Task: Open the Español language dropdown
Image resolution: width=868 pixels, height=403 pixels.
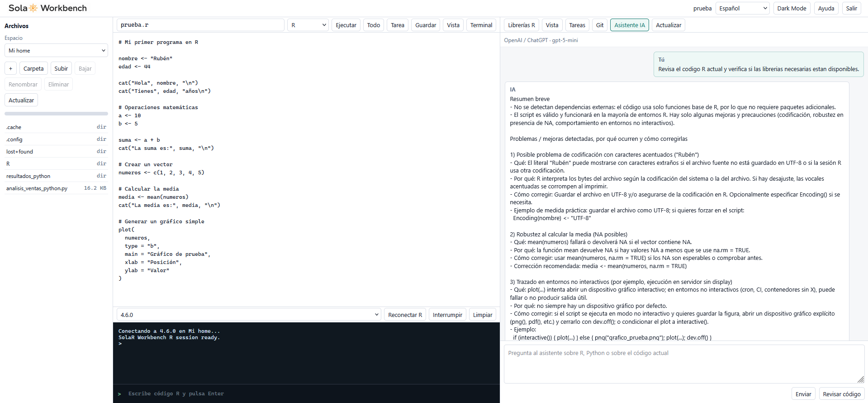Action: tap(743, 8)
